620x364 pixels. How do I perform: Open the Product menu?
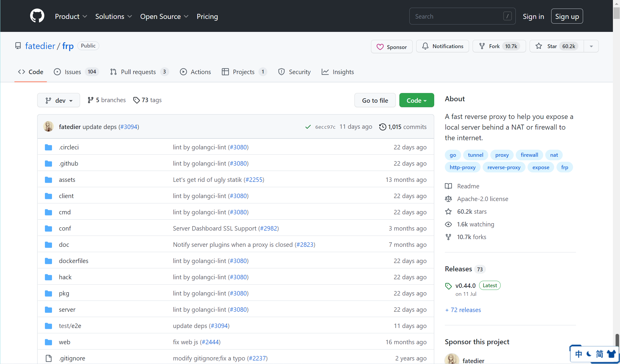point(71,17)
